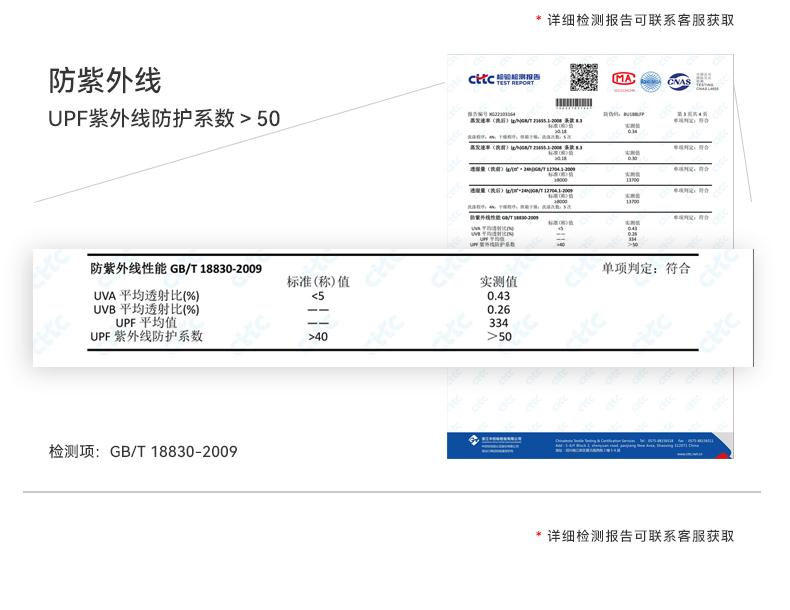Click the bottom customer service report note
Screen dimensions: 790x610
641,536
